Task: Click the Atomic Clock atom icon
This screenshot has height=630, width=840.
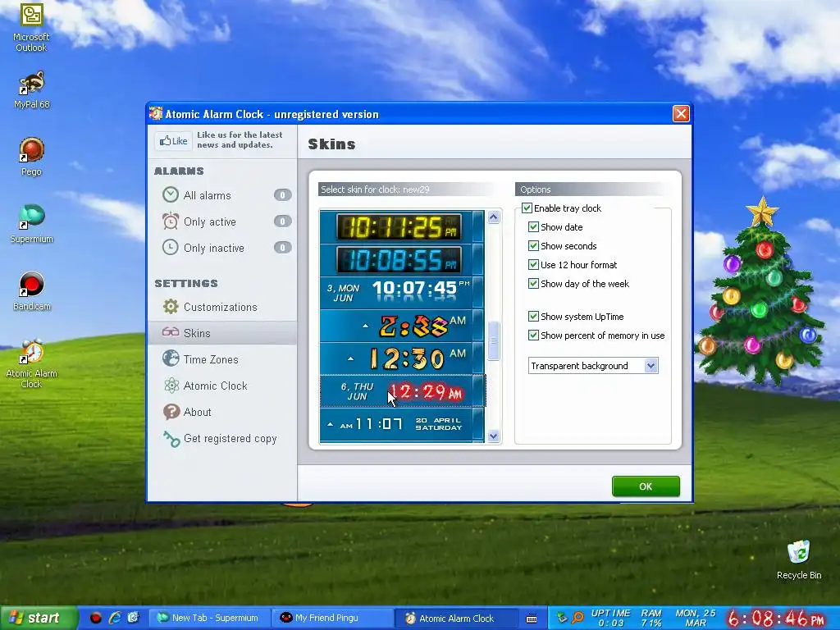Action: click(171, 385)
